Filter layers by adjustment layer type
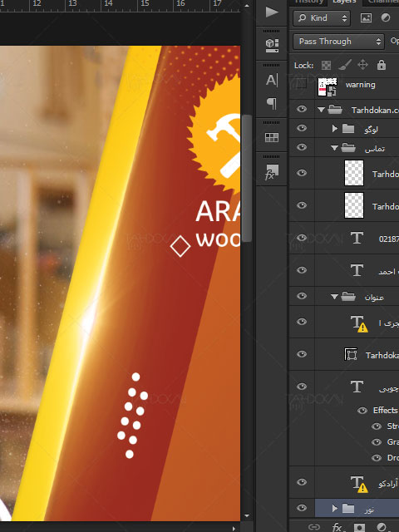The height and width of the screenshot is (532, 399). pos(386,17)
